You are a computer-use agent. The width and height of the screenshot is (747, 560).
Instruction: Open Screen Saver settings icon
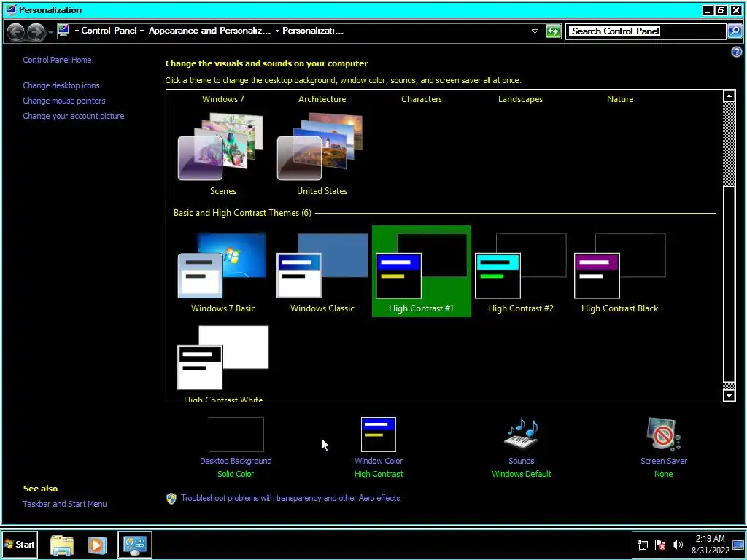click(664, 435)
